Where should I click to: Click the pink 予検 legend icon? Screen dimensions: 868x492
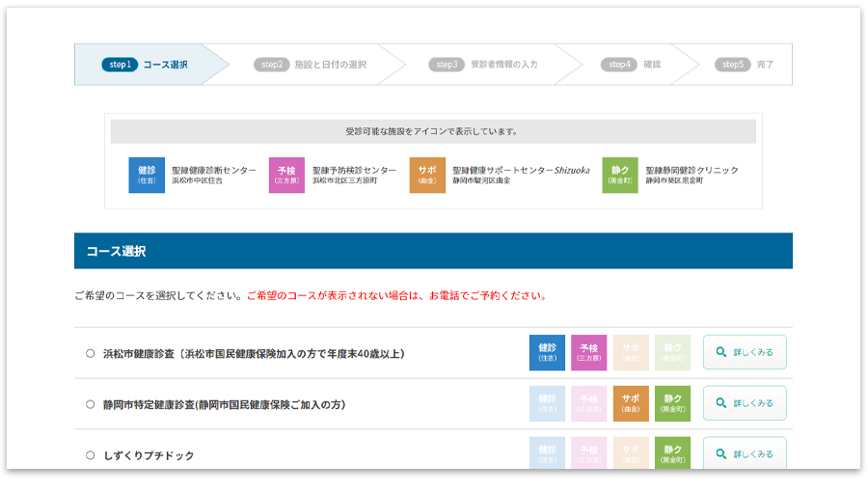point(286,175)
